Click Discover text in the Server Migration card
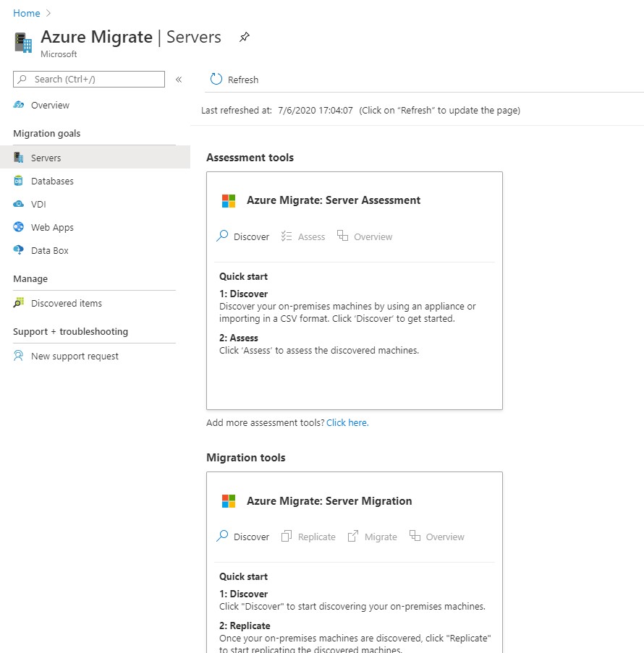 coord(251,537)
